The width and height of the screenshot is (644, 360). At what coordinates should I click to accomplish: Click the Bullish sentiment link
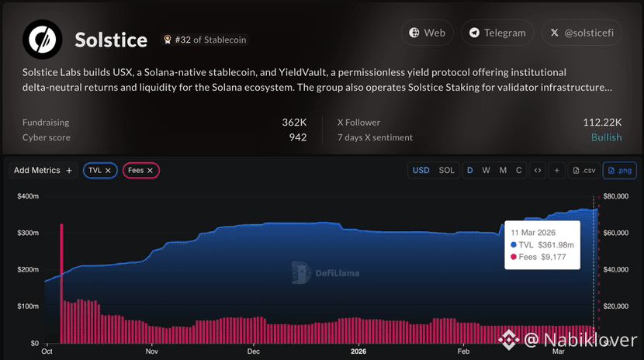pyautogui.click(x=606, y=137)
